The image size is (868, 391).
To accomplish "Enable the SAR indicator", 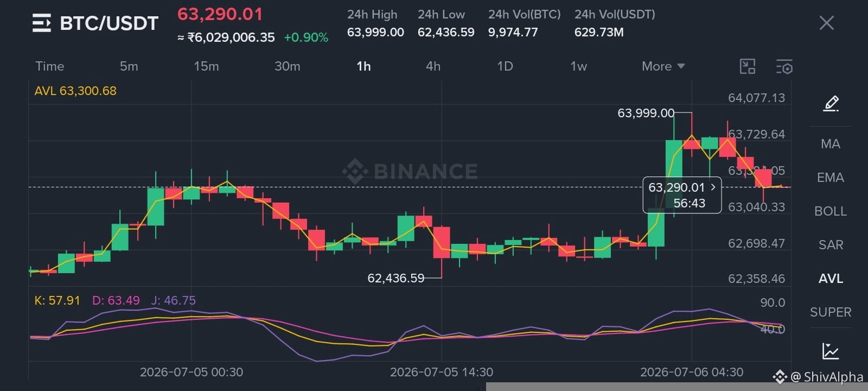I will (x=831, y=245).
